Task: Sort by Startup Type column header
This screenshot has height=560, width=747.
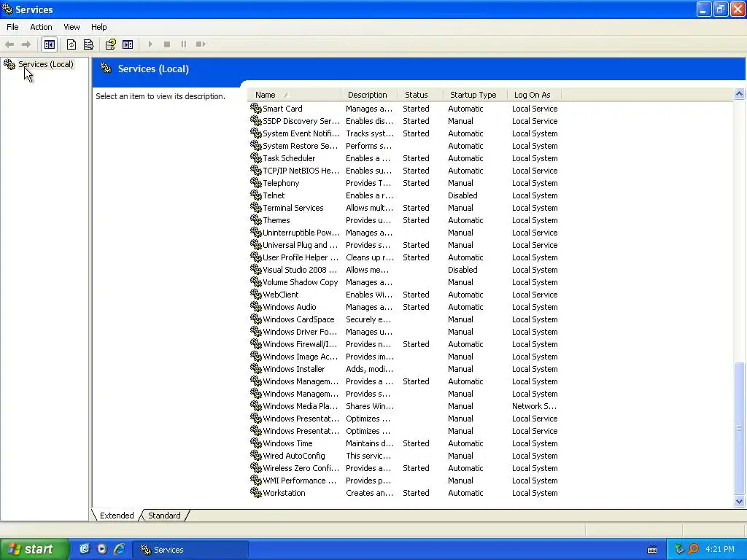Action: (475, 95)
